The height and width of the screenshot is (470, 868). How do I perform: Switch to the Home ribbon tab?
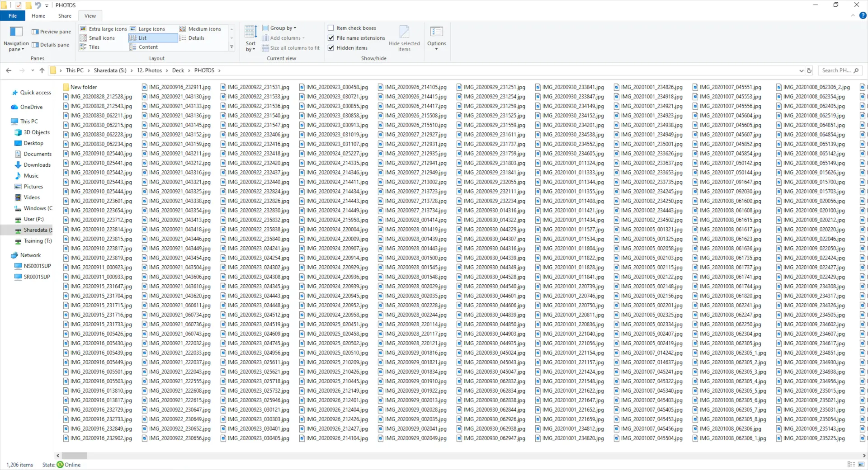click(38, 16)
